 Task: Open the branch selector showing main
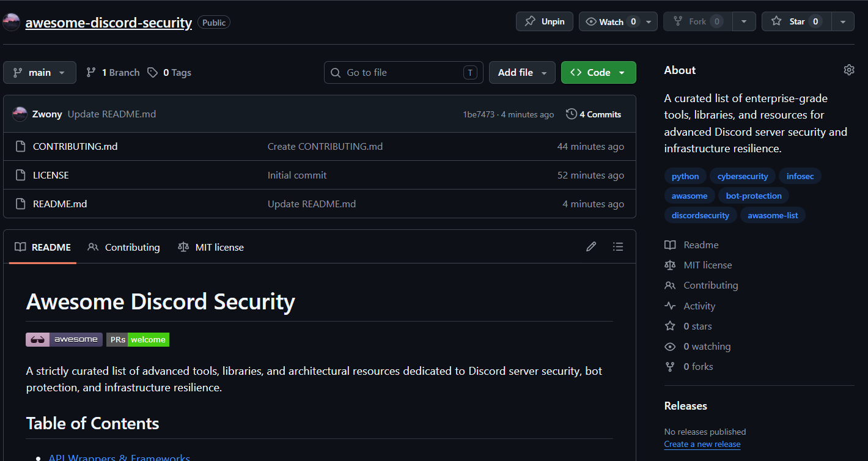[39, 72]
